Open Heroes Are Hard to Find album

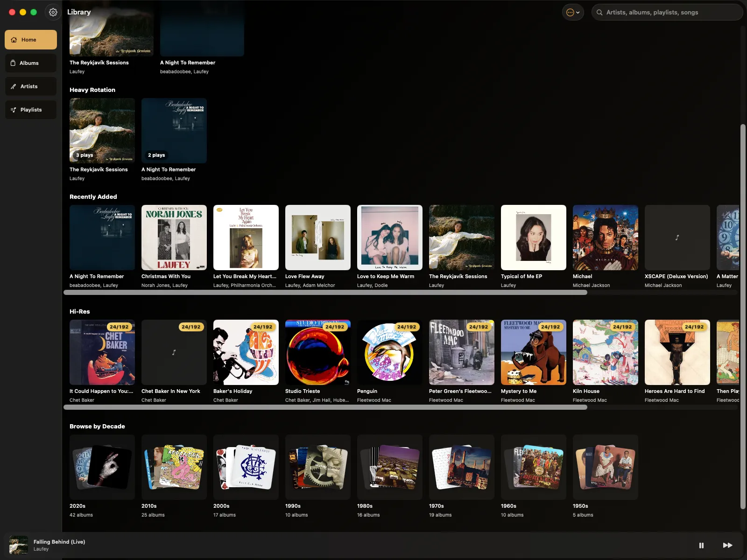(x=677, y=352)
